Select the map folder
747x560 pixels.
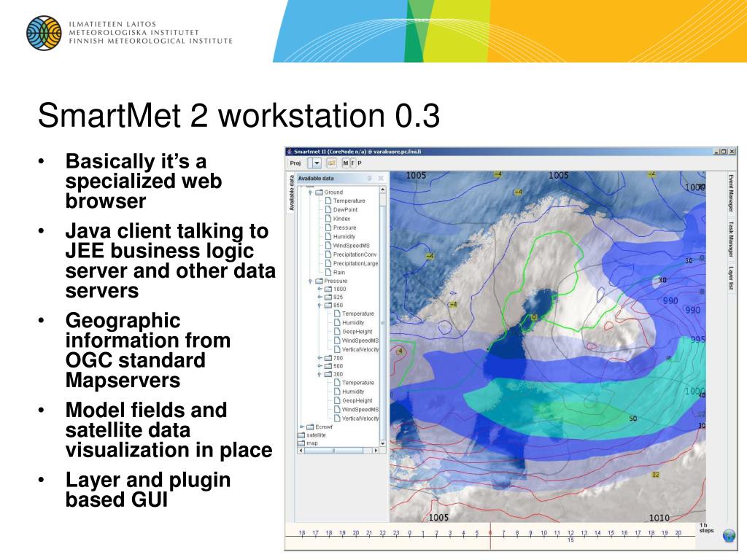click(308, 443)
